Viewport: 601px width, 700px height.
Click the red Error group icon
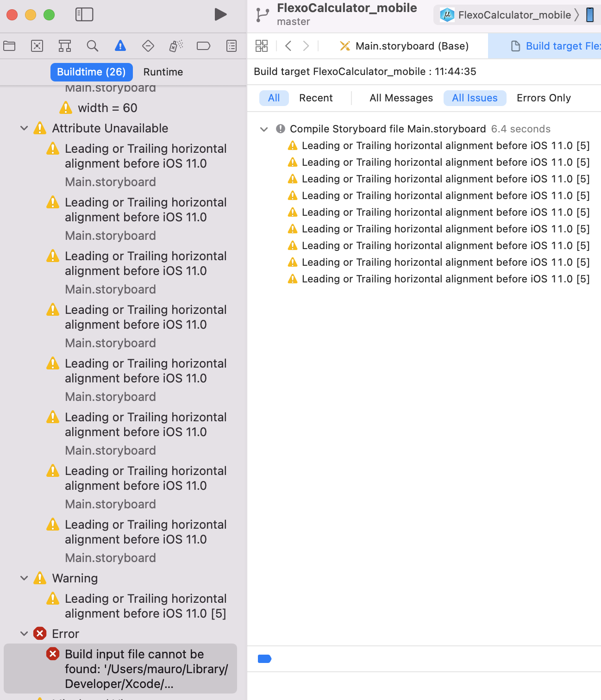[40, 633]
